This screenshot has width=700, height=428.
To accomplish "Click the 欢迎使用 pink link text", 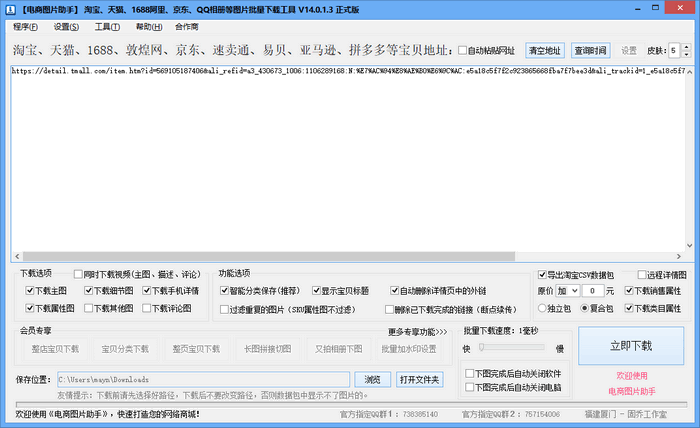I will coord(632,376).
